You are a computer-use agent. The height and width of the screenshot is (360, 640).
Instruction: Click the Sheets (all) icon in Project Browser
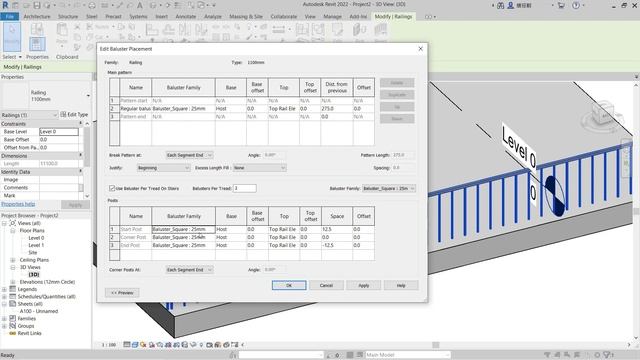click(13, 304)
